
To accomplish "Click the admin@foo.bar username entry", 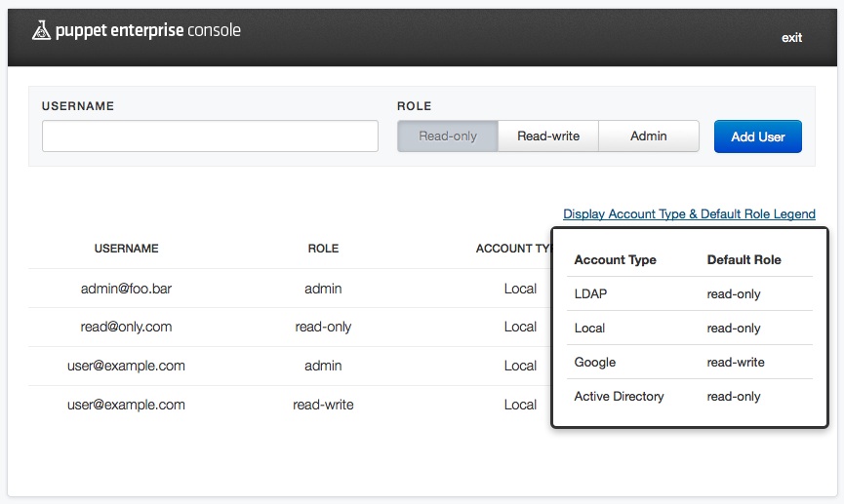I will tap(126, 289).
